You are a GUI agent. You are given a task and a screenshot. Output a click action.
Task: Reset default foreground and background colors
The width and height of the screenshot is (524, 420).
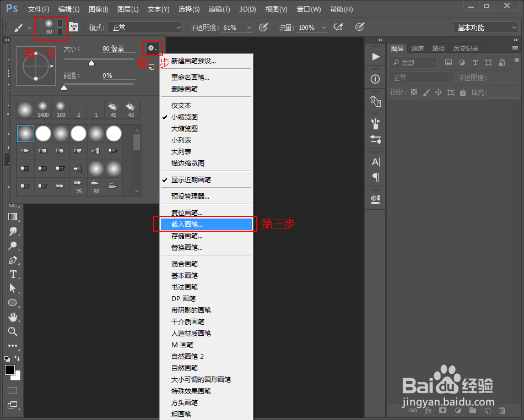[7, 359]
